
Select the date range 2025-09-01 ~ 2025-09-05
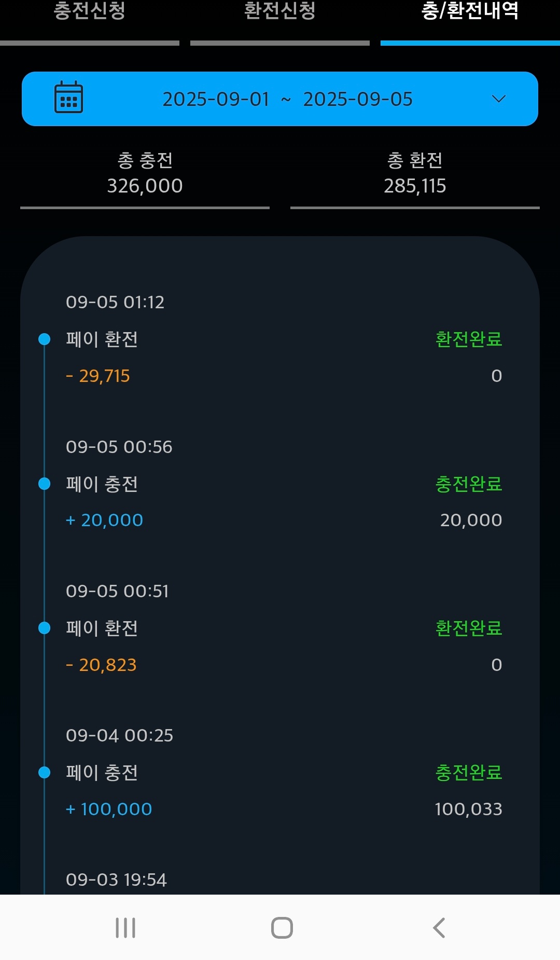(287, 99)
